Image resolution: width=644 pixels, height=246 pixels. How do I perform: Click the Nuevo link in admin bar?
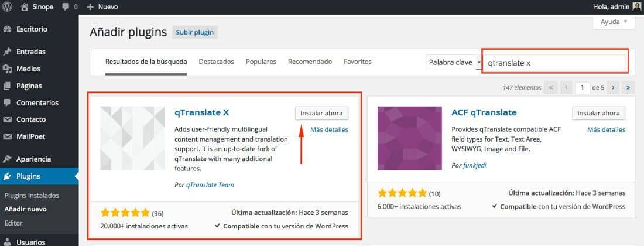(x=108, y=7)
